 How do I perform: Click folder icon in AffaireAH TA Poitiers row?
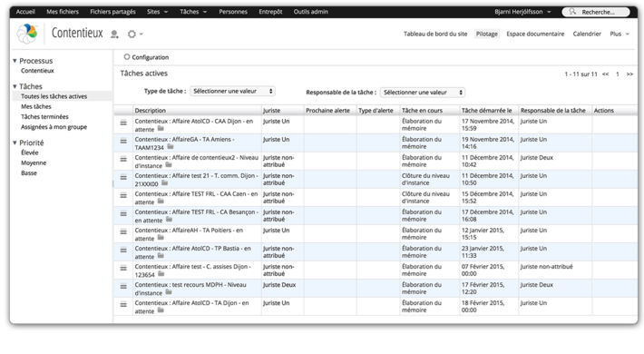pos(161,238)
